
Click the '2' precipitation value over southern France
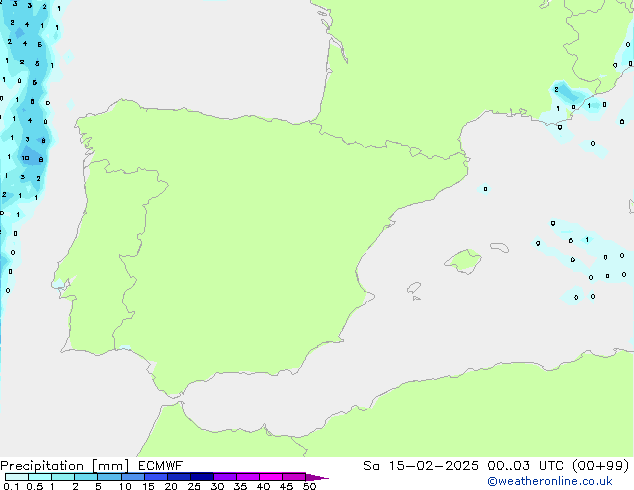(556, 89)
